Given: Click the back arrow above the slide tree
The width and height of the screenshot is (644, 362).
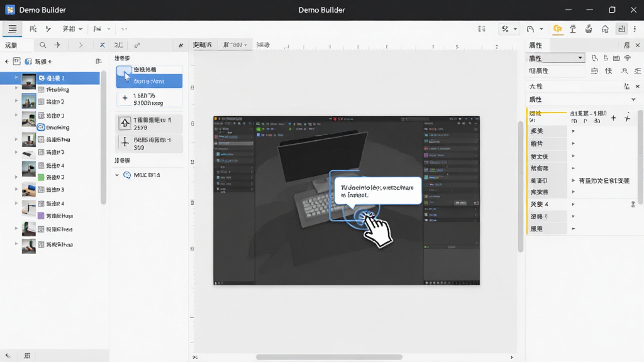Looking at the screenshot, I should pos(6,62).
